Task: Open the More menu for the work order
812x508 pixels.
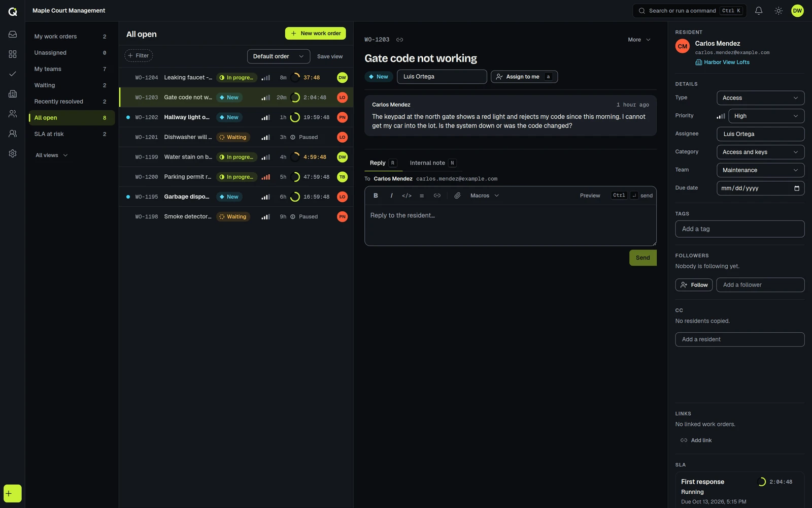Action: pos(639,40)
